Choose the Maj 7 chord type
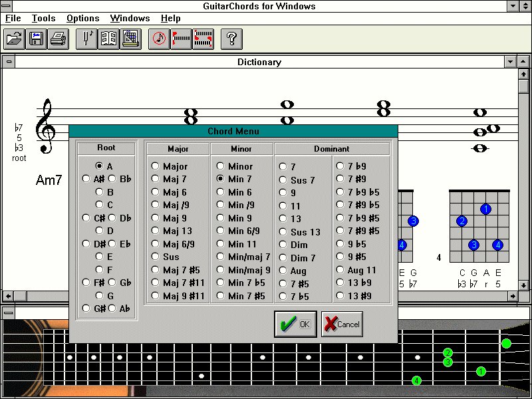This screenshot has height=399, width=532. pyautogui.click(x=169, y=179)
